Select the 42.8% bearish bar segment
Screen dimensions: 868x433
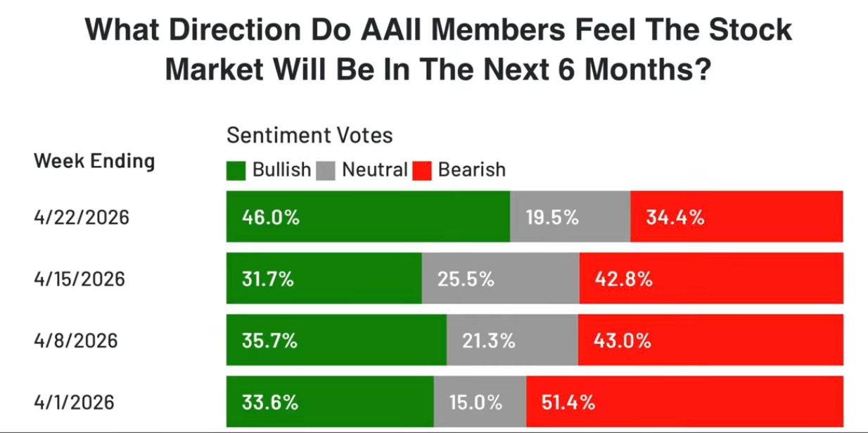(x=711, y=278)
